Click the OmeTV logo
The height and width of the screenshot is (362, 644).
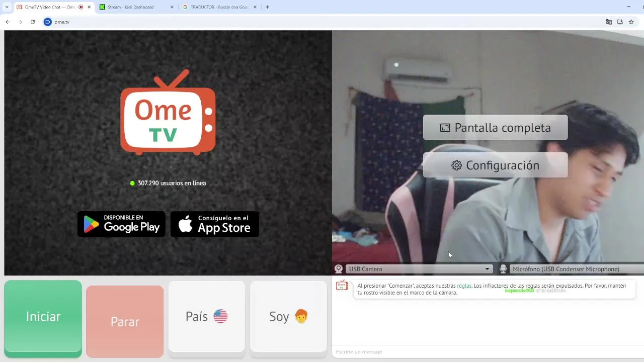coord(168,112)
